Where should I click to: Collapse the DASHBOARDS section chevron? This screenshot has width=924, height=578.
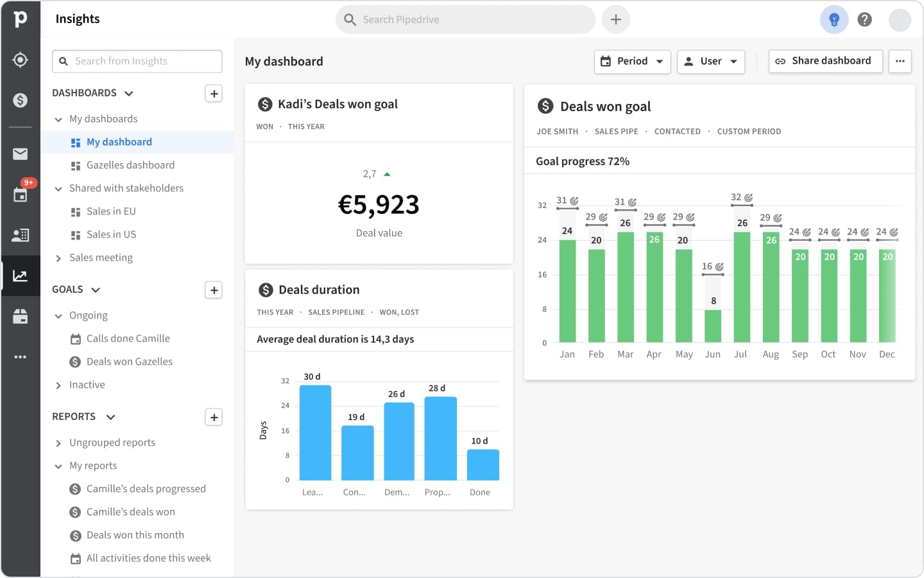tap(129, 94)
